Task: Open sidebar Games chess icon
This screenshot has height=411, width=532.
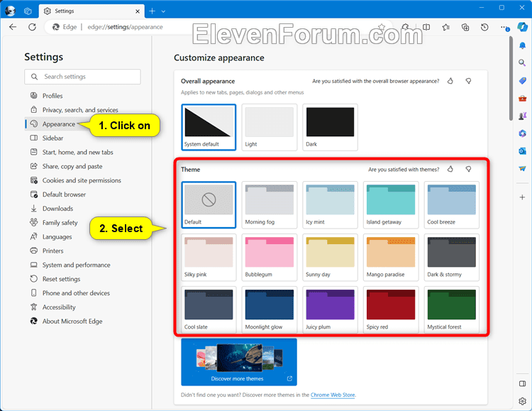Action: (523, 116)
